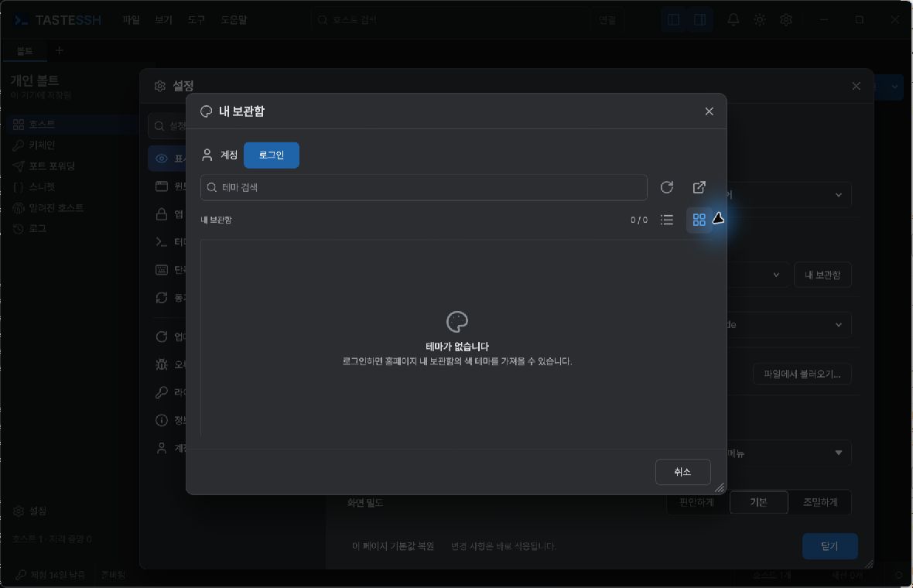Open notifications bell icon
This screenshot has width=913, height=588.
coord(733,20)
